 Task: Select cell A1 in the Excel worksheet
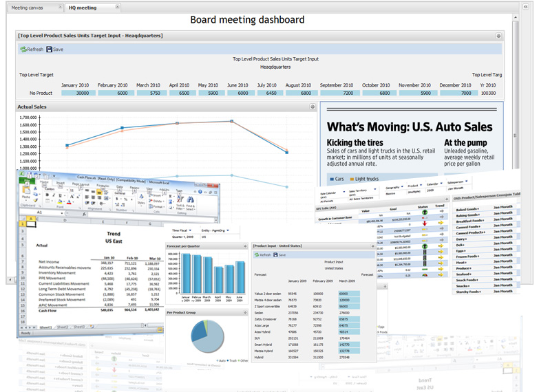pos(31,224)
